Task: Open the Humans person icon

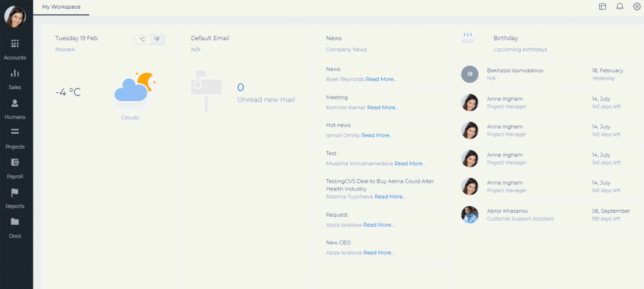Action: point(15,102)
